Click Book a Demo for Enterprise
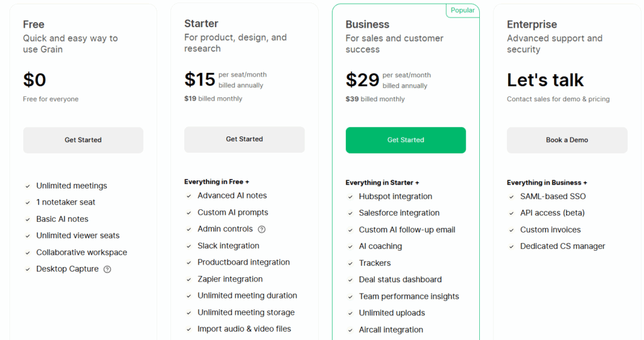This screenshot has height=340, width=644. coord(567,140)
